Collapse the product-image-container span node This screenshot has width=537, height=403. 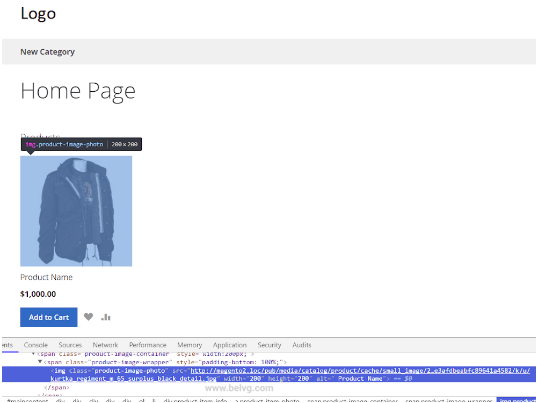click(x=34, y=354)
